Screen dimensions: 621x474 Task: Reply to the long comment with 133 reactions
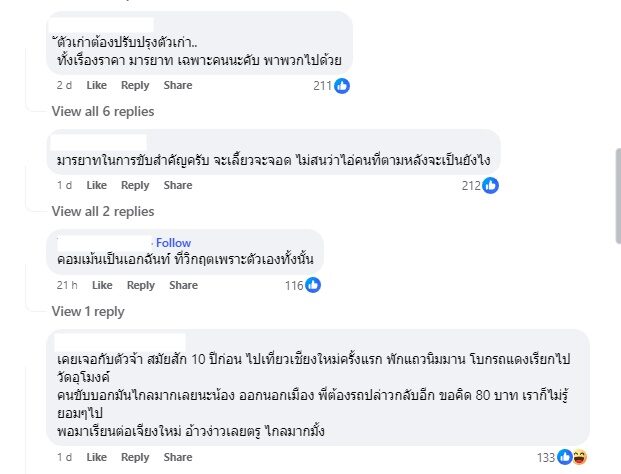pyautogui.click(x=135, y=457)
